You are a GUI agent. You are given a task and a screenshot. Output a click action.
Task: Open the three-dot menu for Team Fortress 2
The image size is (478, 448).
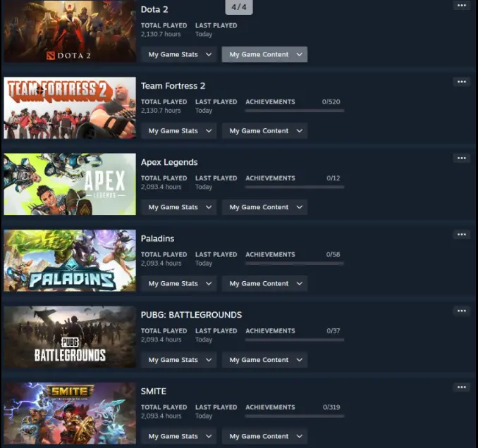462,82
